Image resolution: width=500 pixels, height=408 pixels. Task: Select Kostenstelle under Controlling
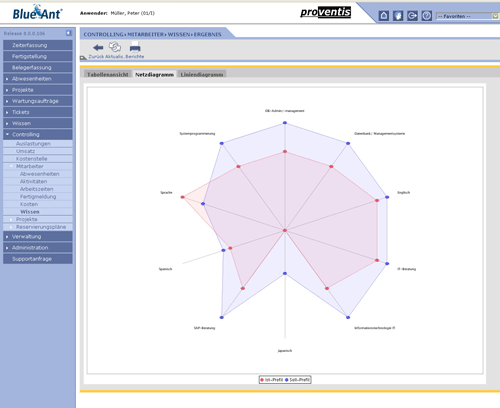38,159
